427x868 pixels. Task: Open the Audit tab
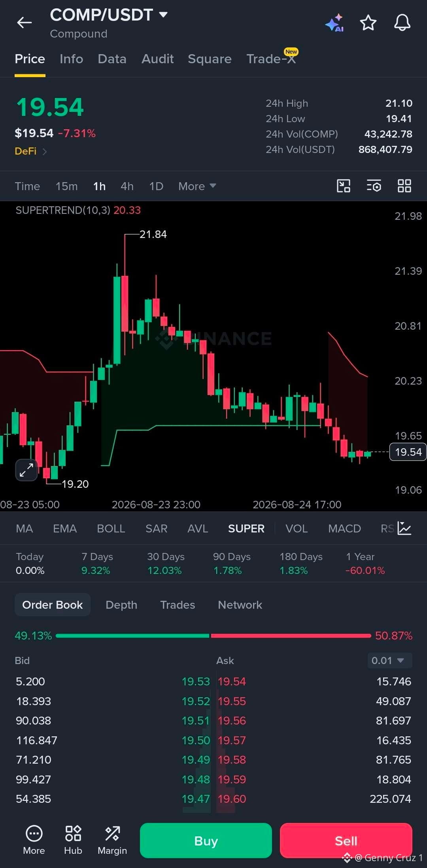pyautogui.click(x=158, y=59)
